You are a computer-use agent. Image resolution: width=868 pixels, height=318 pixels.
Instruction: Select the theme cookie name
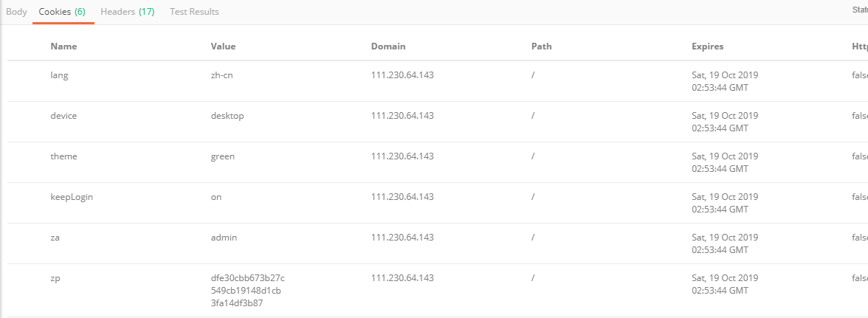63,156
